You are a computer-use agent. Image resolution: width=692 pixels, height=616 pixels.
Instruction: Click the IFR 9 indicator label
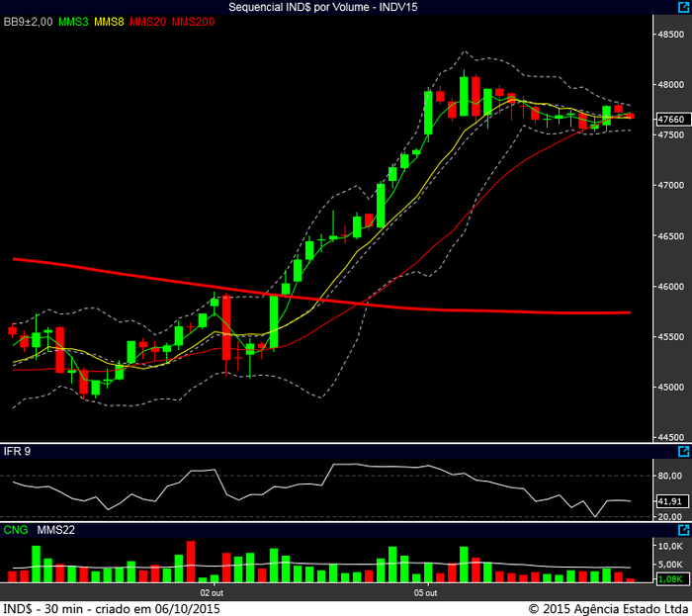tap(17, 452)
